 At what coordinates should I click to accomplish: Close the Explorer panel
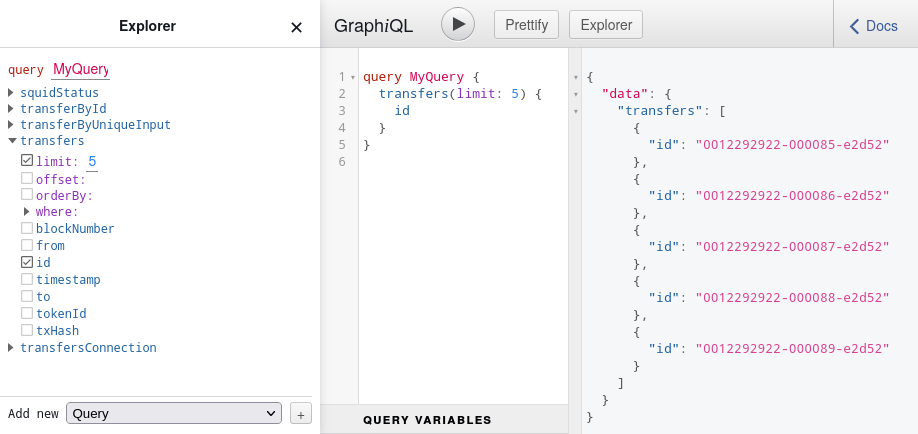click(x=296, y=28)
